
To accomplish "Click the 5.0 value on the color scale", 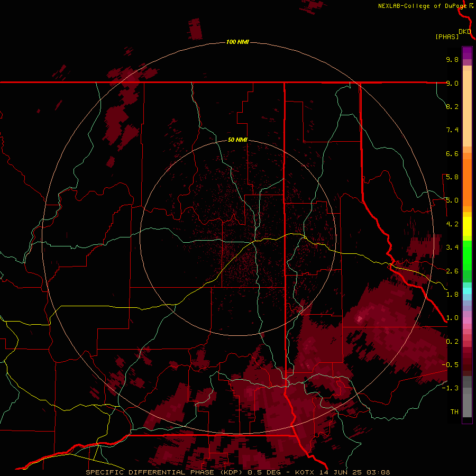I will pyautogui.click(x=452, y=200).
